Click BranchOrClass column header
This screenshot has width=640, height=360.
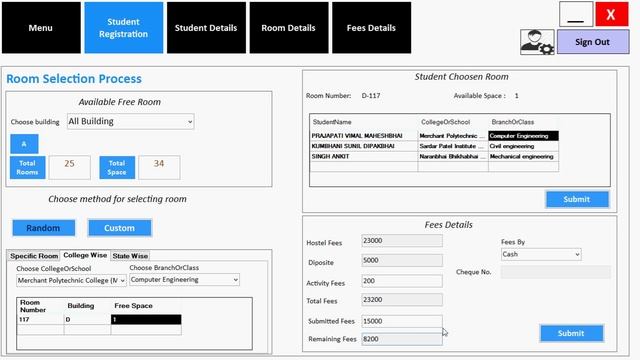tap(523, 122)
